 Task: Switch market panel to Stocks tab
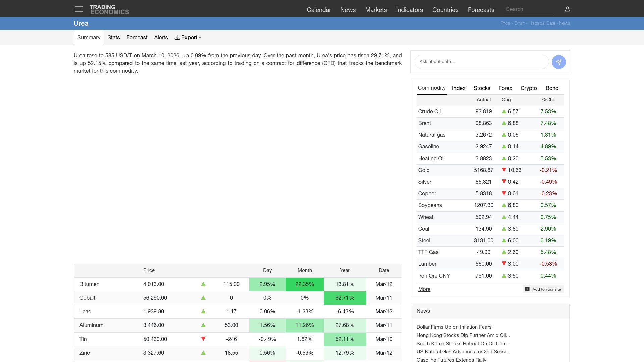482,88
